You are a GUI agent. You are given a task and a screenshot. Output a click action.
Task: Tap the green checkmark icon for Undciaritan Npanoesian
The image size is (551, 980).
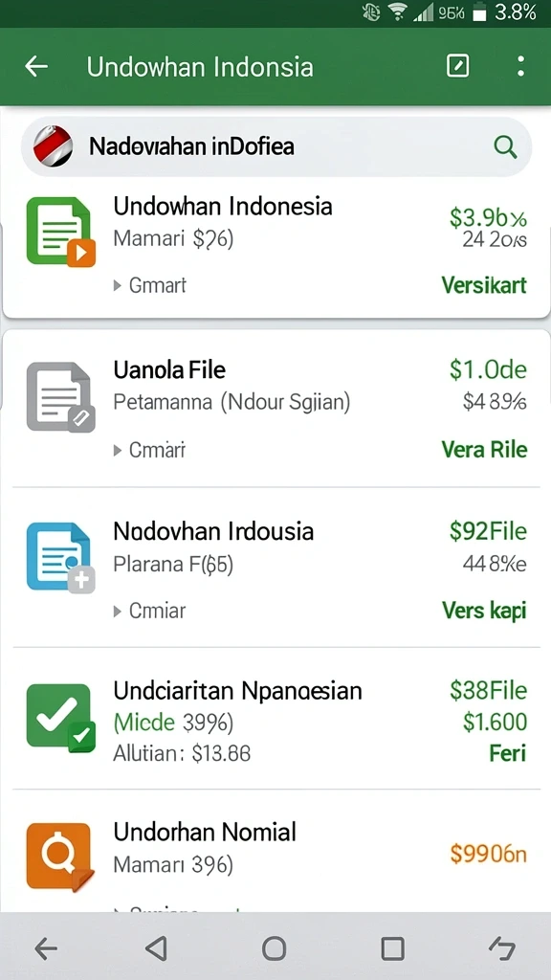coord(60,718)
